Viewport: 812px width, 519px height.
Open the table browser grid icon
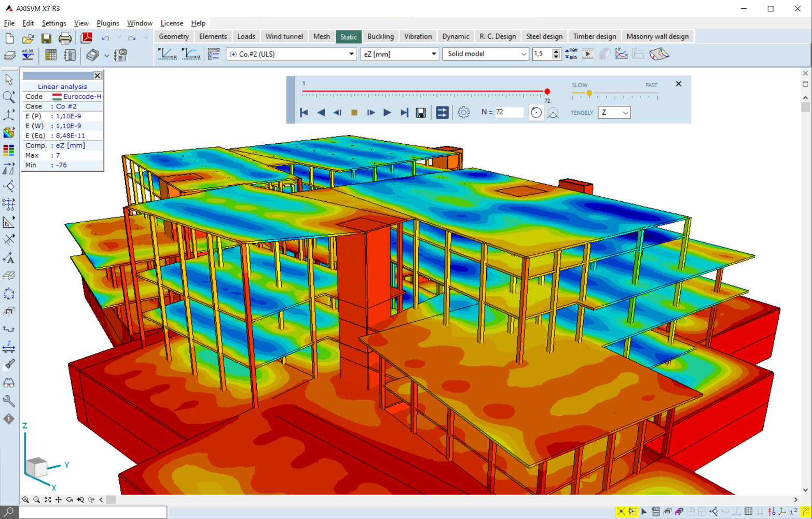tap(51, 54)
